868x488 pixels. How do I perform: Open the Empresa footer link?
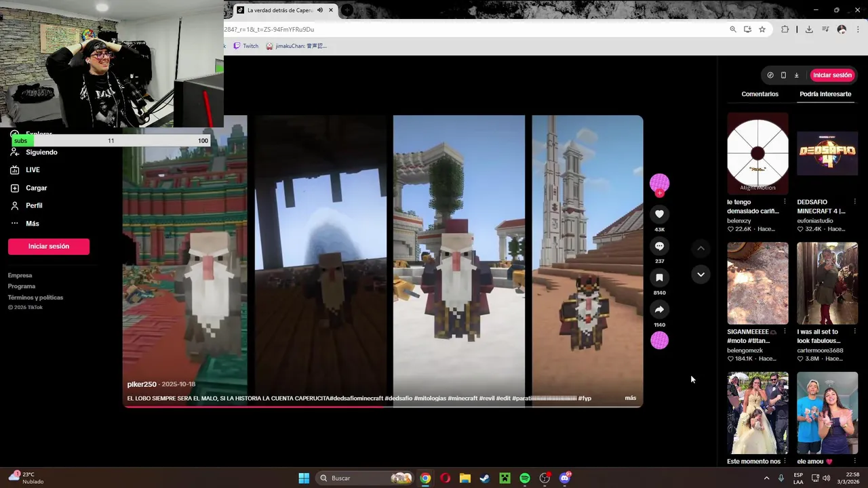tap(20, 275)
